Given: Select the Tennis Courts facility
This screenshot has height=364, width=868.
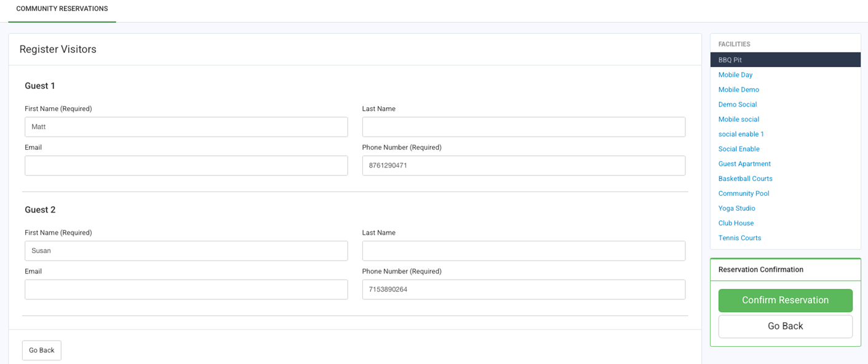Looking at the screenshot, I should pos(739,237).
